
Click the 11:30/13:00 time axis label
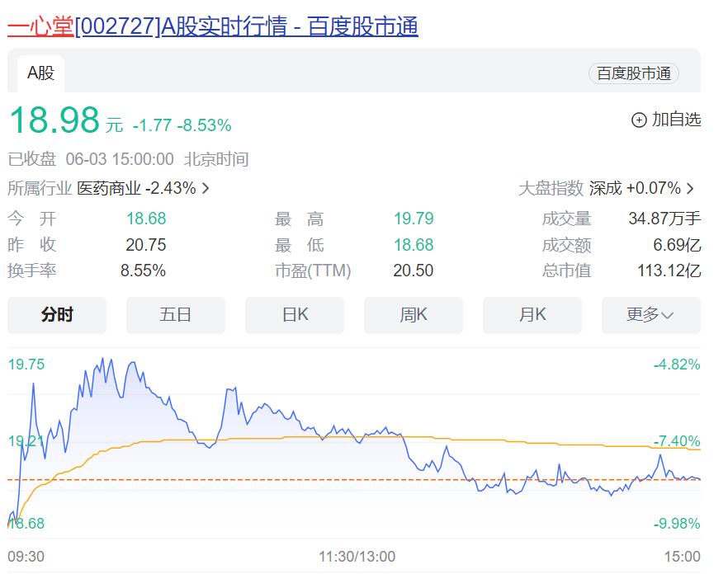pos(357,557)
